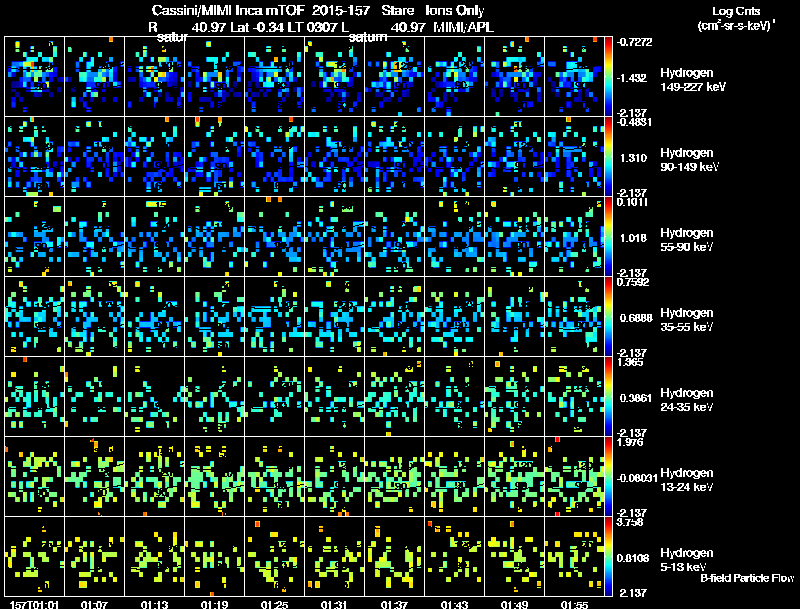Screen dimensions: 800x609
Task: Click the Hydrogen 35-55 keV row label
Action: click(x=686, y=320)
